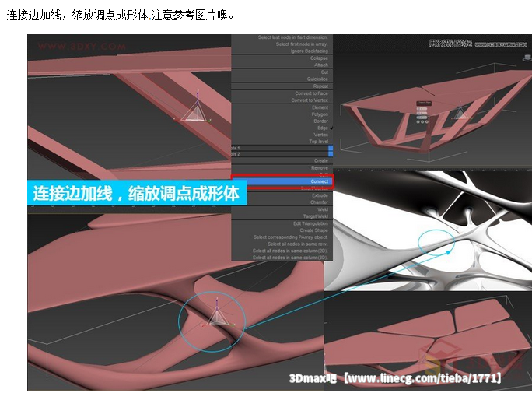Click 'Select all nodes in same column(3D)'

[290, 258]
